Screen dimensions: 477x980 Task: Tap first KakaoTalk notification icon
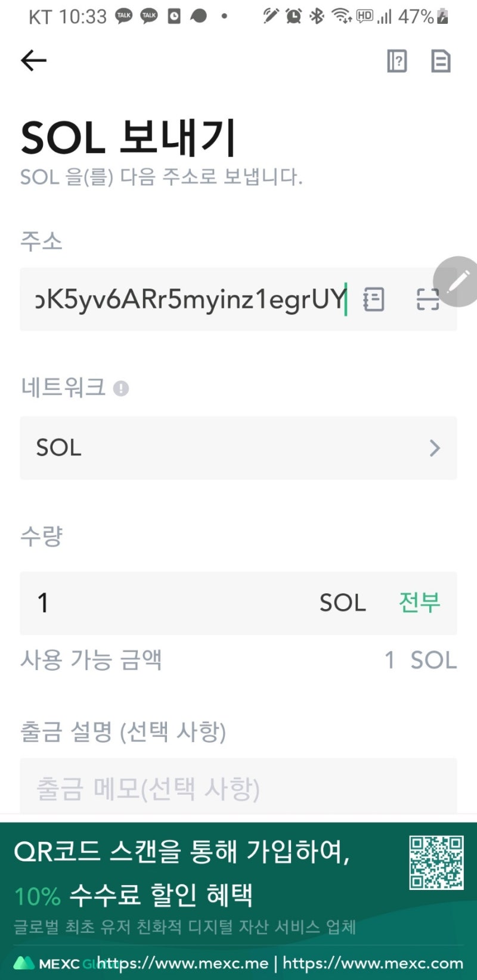[124, 16]
